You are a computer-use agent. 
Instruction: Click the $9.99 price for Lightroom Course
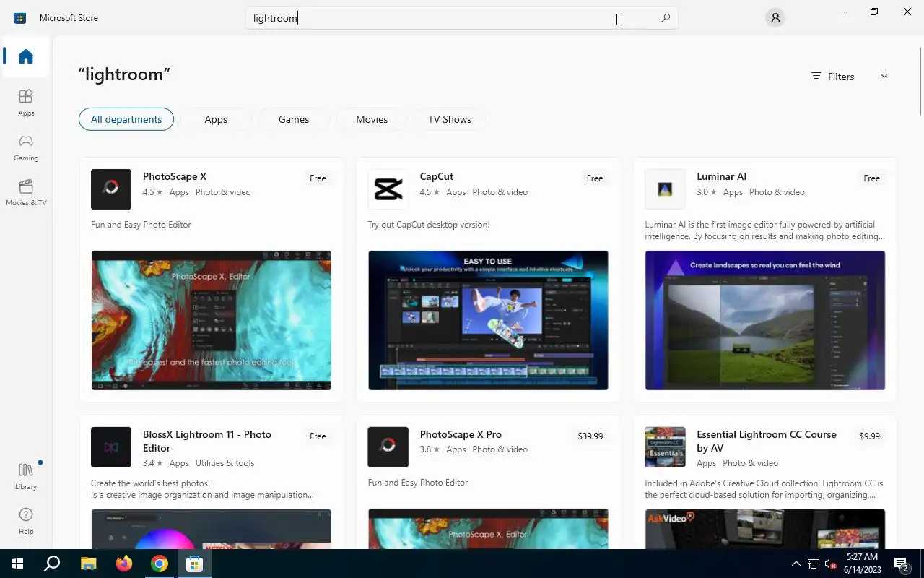(x=869, y=436)
